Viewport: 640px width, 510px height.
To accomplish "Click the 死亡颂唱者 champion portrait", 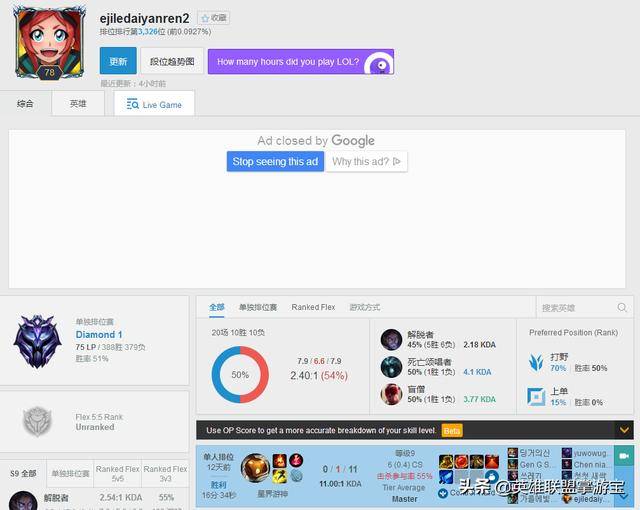I will pyautogui.click(x=391, y=367).
